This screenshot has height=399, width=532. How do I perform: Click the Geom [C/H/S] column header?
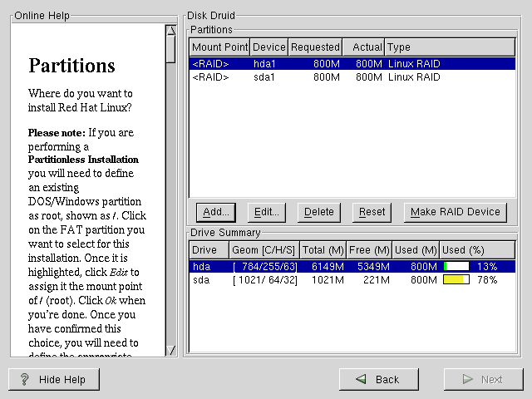[264, 250]
